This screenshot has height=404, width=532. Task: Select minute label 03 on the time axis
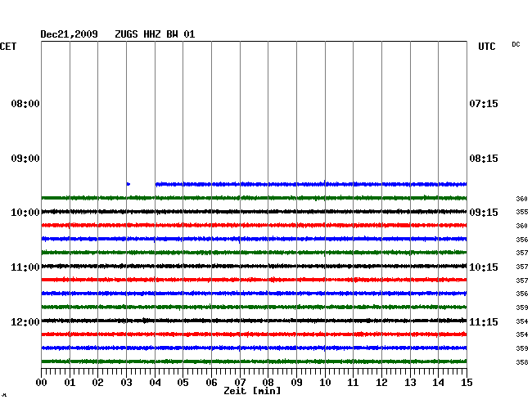pos(127,383)
